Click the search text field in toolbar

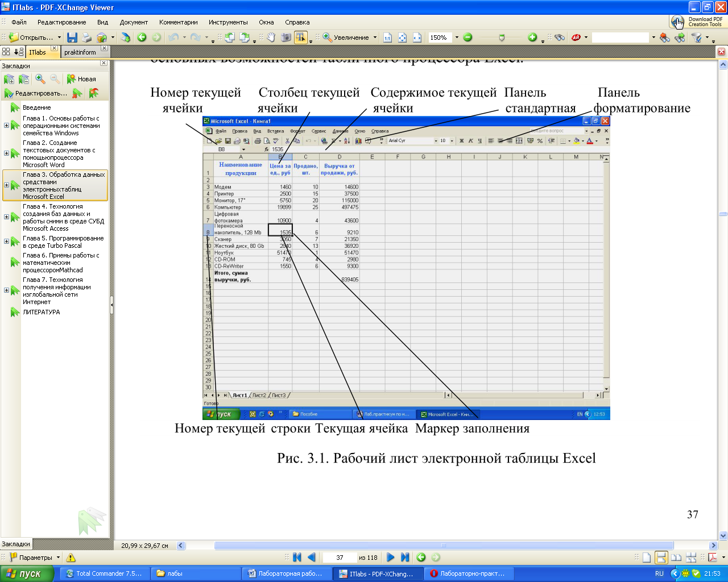coord(620,38)
